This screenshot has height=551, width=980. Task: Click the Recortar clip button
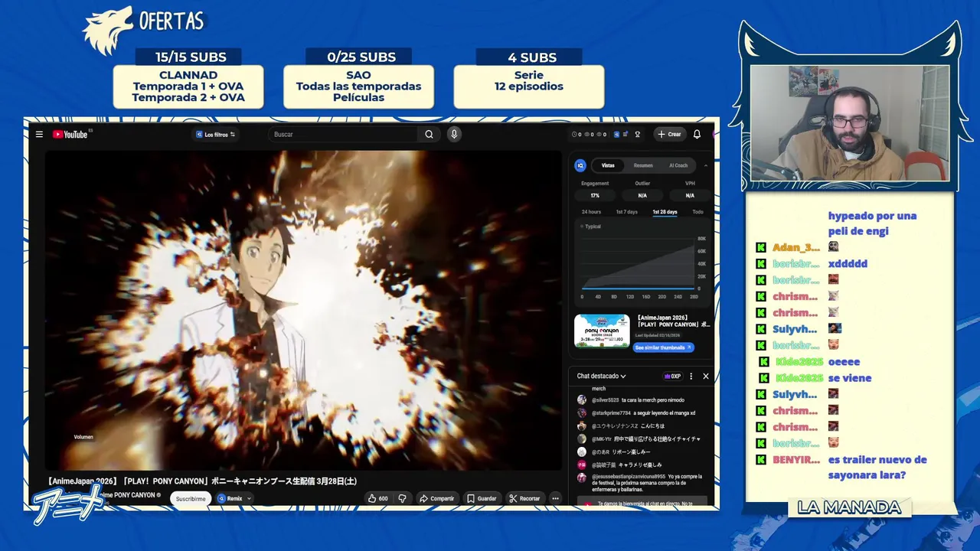(524, 498)
